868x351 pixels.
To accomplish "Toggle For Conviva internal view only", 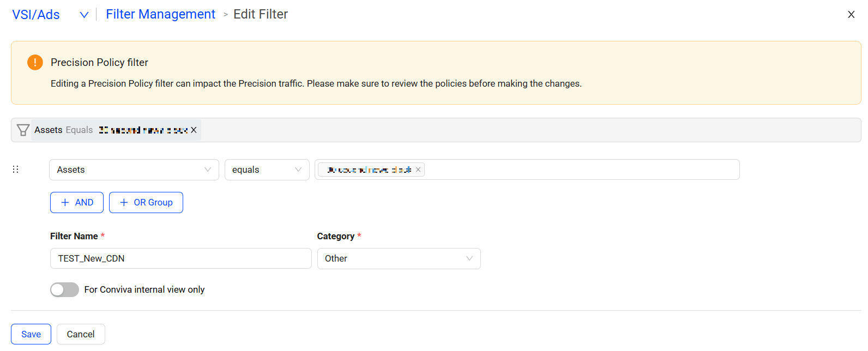I will [64, 290].
